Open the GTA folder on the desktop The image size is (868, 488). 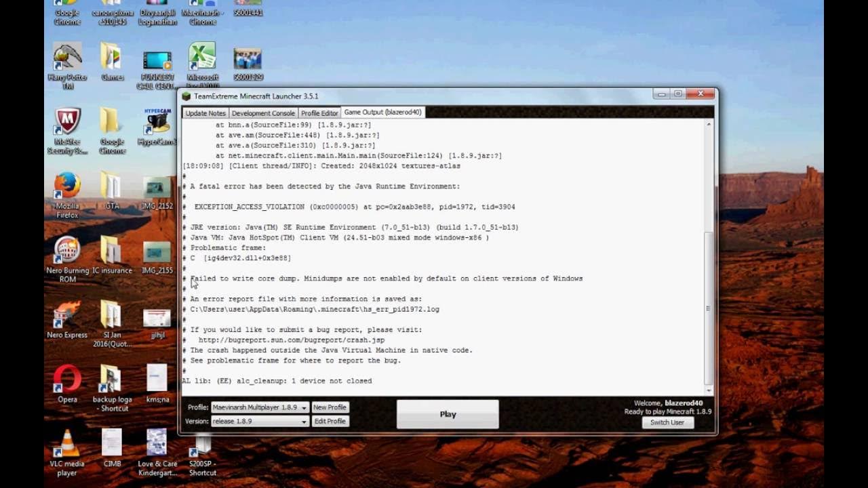click(112, 191)
